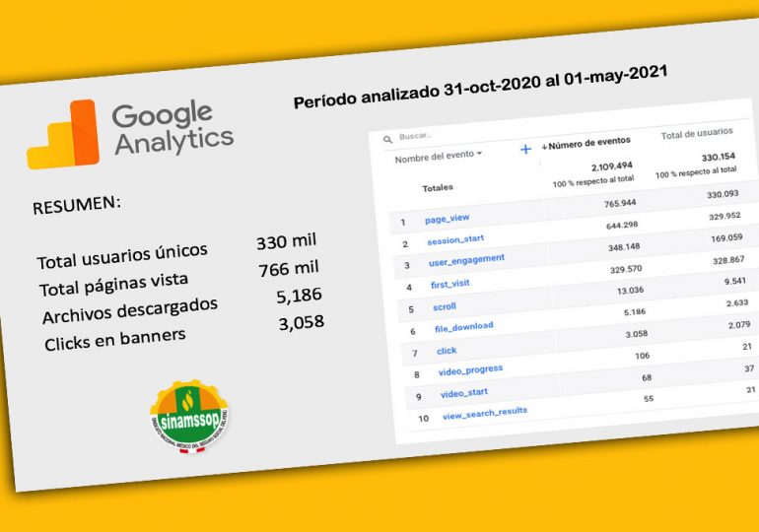Click the page_view count 765.944
Screen dimensions: 759x532
pyautogui.click(x=620, y=204)
